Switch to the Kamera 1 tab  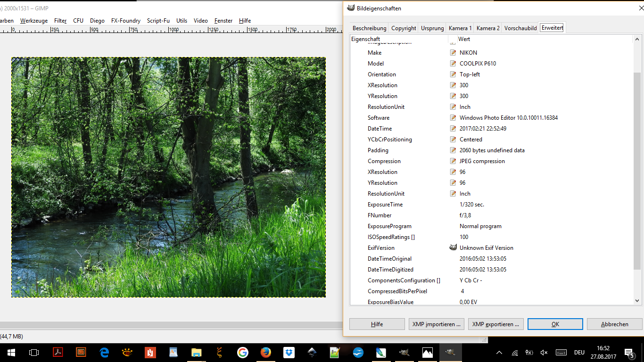tap(460, 28)
